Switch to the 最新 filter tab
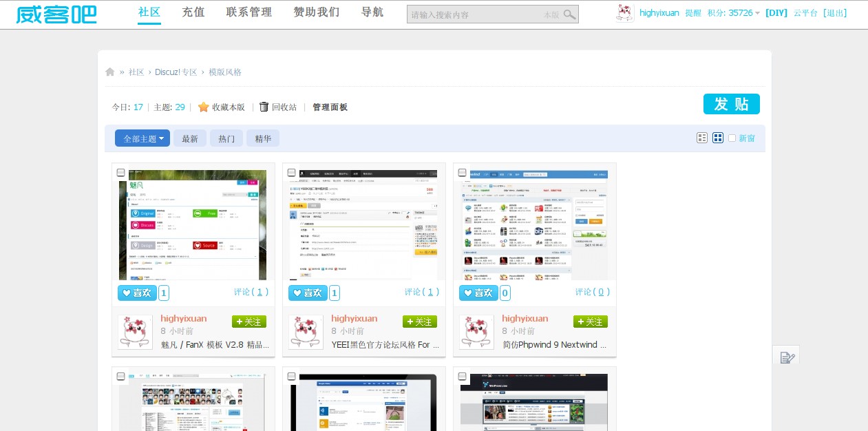This screenshot has height=431, width=868. [190, 138]
